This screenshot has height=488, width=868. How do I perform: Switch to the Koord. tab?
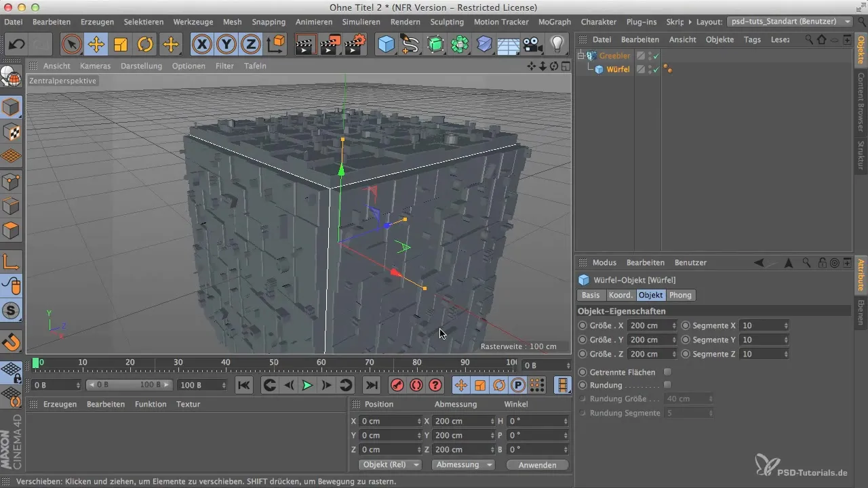coord(620,295)
